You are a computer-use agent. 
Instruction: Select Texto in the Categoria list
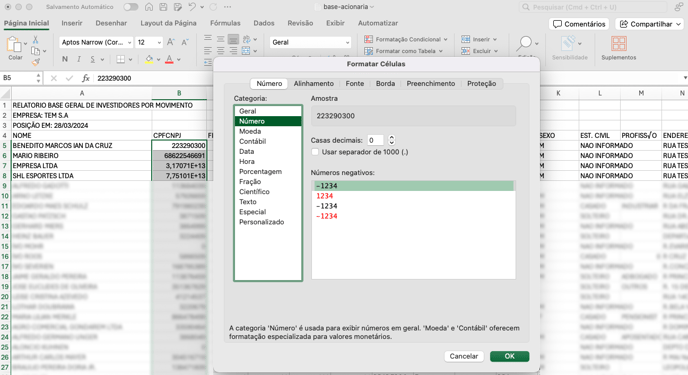tap(268, 202)
